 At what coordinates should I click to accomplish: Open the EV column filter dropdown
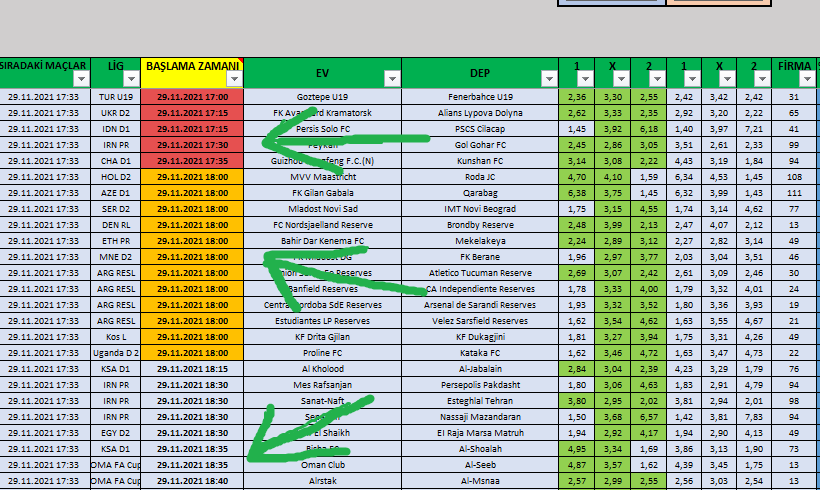391,79
